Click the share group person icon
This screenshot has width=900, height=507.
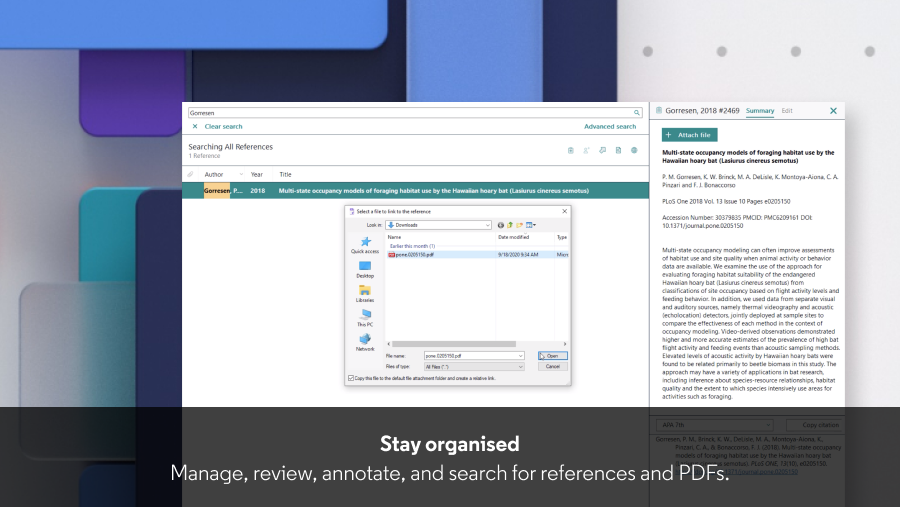pyautogui.click(x=586, y=150)
